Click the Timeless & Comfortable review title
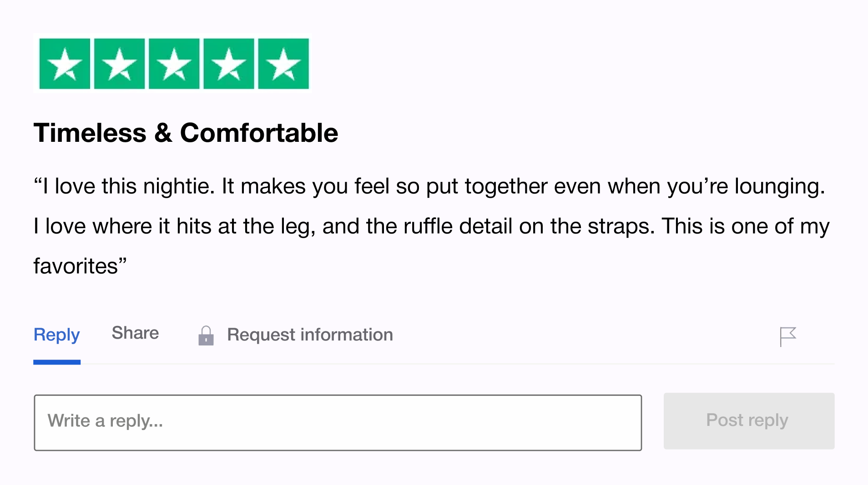868x485 pixels. 186,133
